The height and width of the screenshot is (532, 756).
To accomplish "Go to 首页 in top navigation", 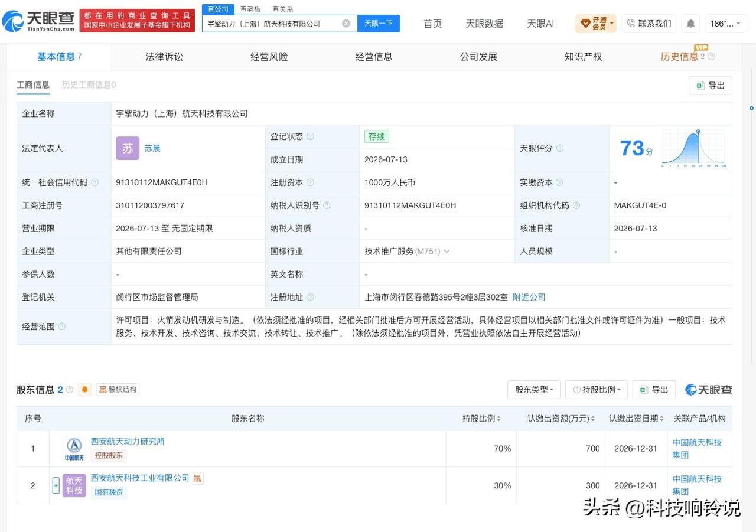I will [x=433, y=24].
